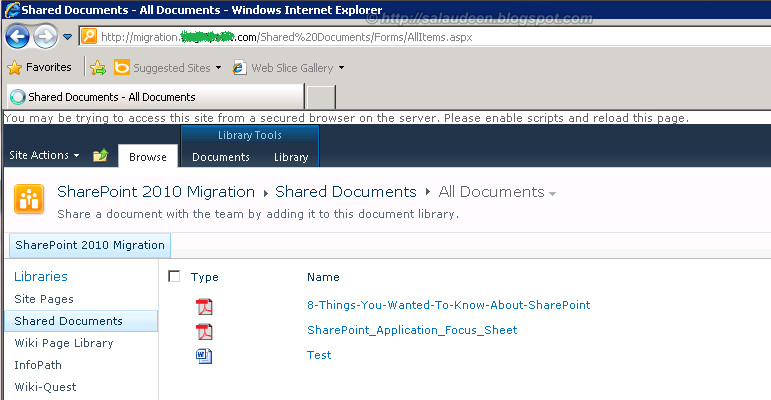Screen dimensions: 771x400
Task: Switch to the Browse ribbon tab
Action: pos(148,157)
